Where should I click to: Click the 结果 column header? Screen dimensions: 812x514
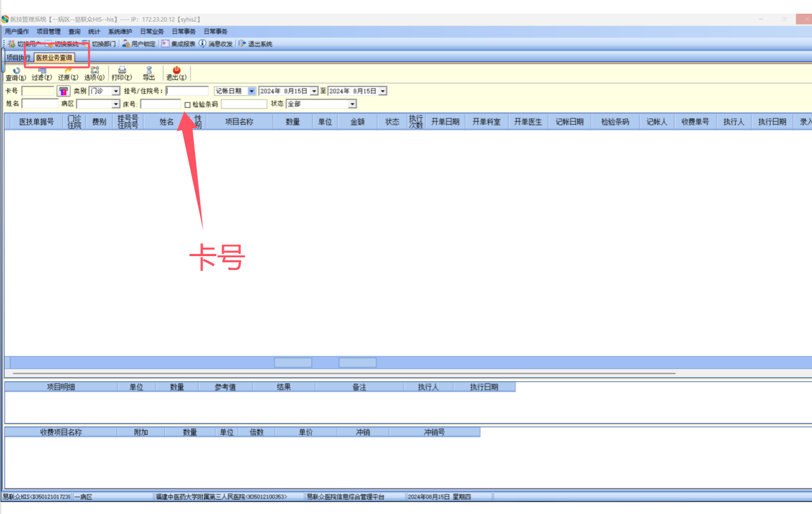pos(284,387)
